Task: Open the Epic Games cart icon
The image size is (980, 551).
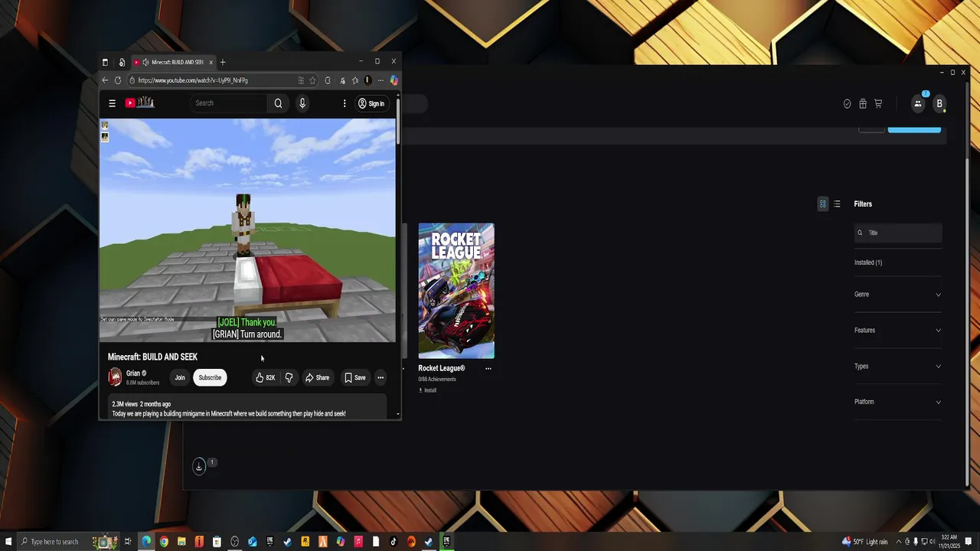Action: 878,103
